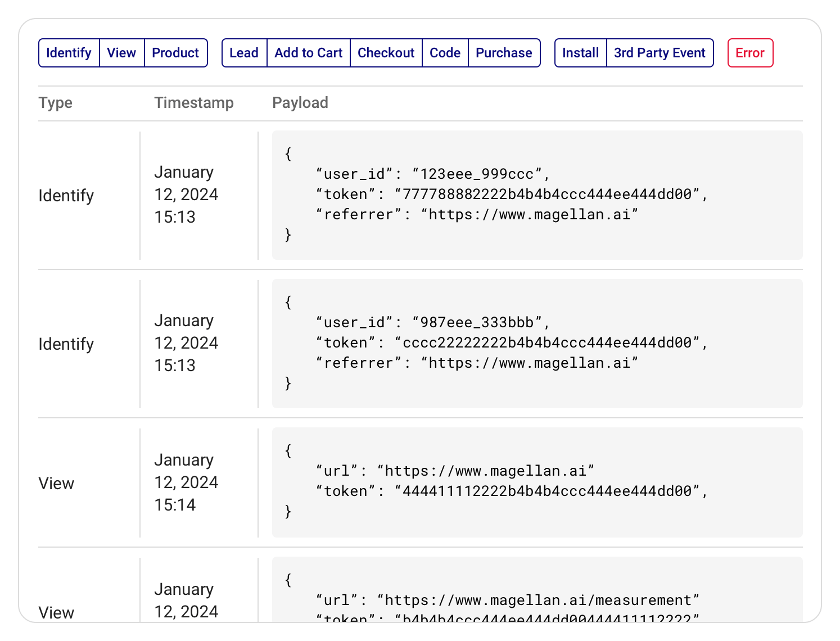Toggle the Identify event filter
Viewport: 840px width, 641px height.
(x=69, y=53)
